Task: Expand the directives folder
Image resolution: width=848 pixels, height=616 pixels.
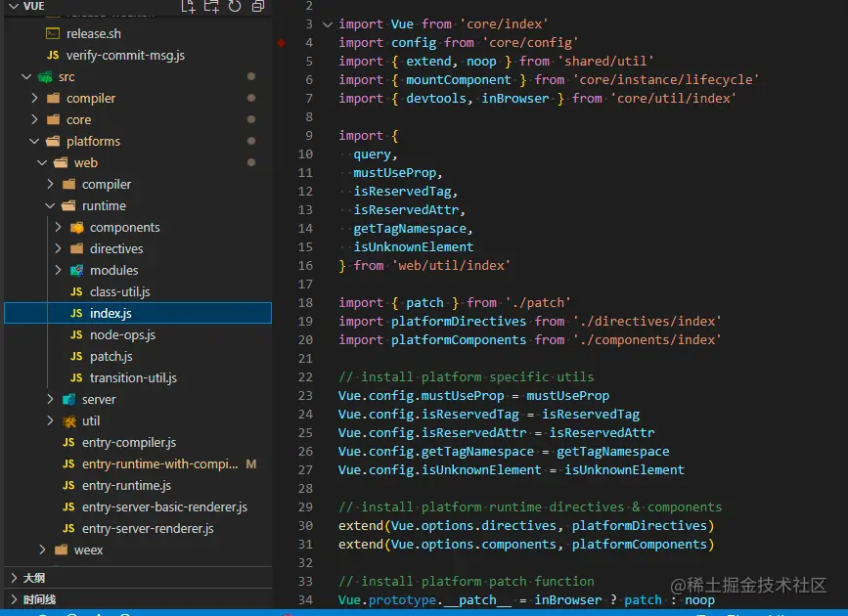Action: tap(58, 248)
